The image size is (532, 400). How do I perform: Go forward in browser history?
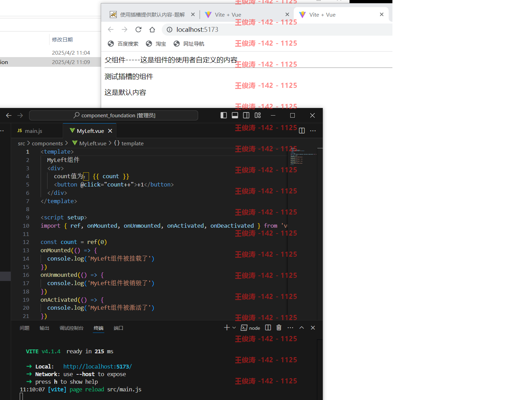point(125,29)
